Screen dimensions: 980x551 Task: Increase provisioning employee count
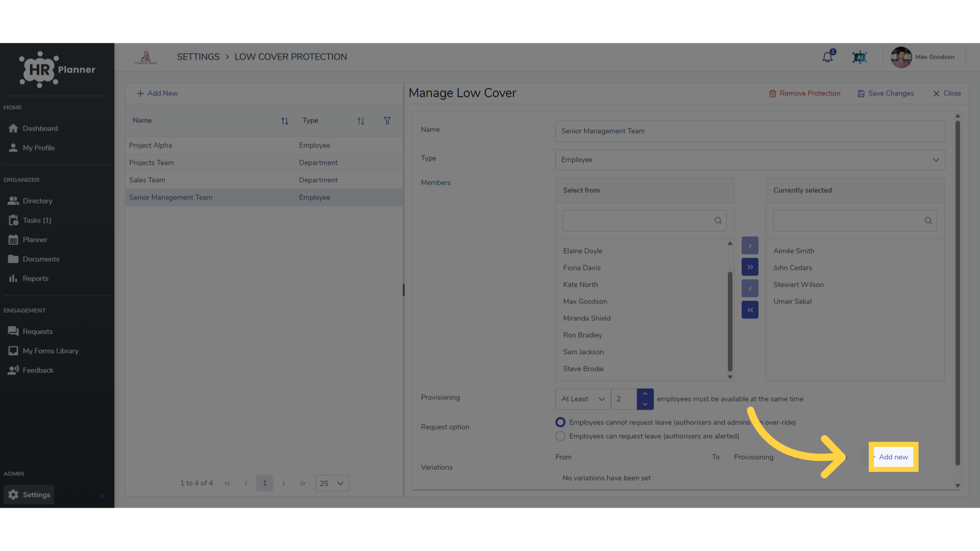coord(645,394)
